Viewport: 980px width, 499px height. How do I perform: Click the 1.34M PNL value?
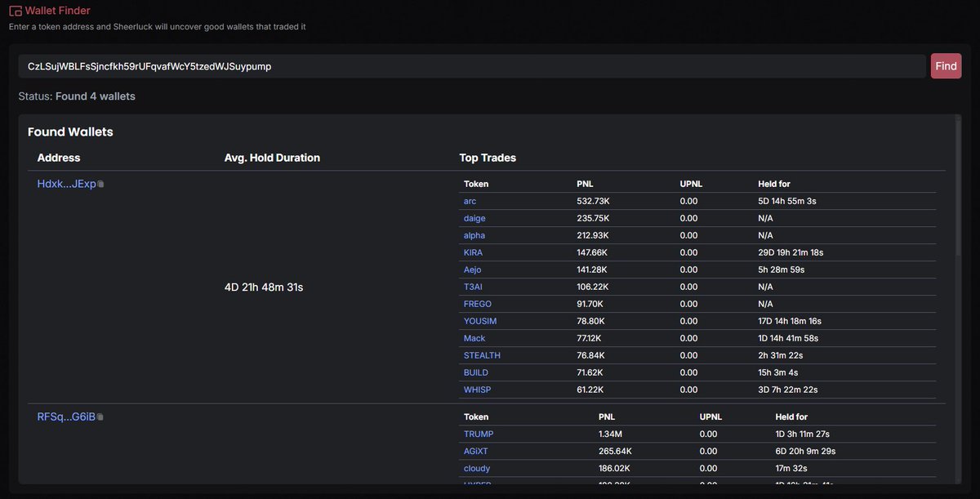[x=610, y=434]
